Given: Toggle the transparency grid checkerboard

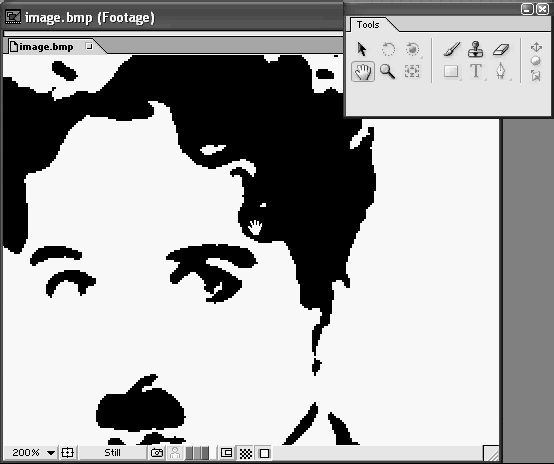Looking at the screenshot, I should coord(246,453).
